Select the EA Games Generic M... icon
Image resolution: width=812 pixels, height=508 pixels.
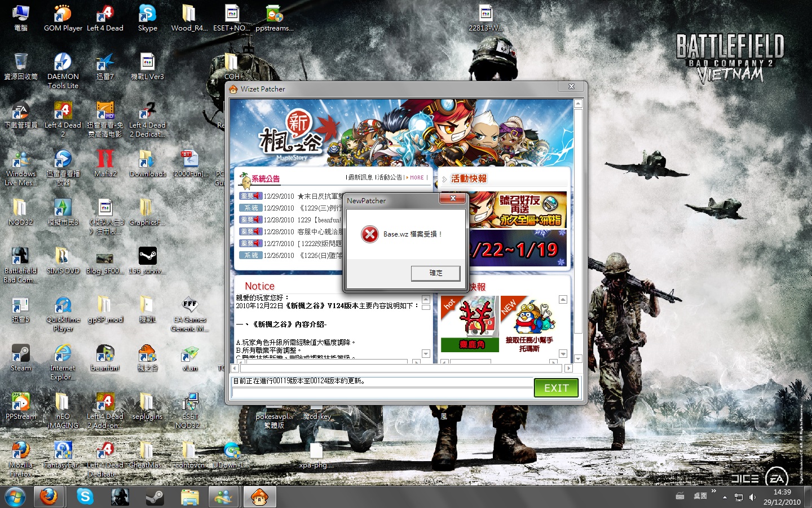point(189,313)
